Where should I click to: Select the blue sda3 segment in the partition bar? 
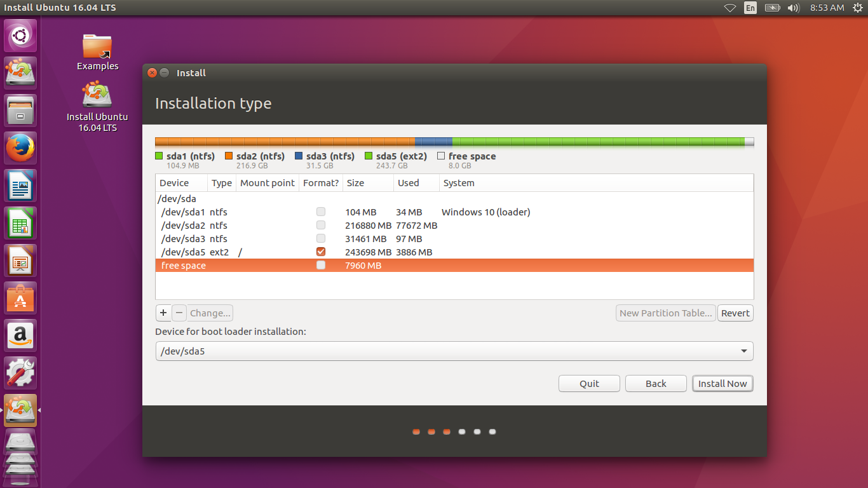pos(433,142)
